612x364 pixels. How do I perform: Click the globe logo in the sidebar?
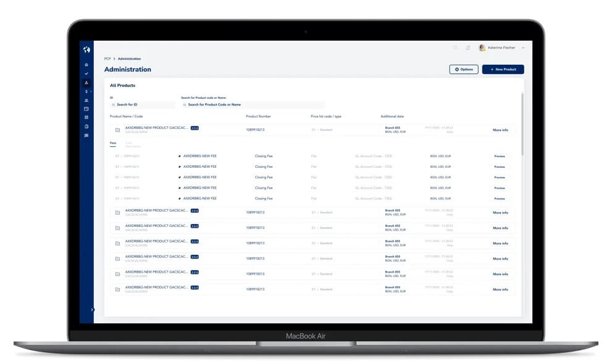86,50
